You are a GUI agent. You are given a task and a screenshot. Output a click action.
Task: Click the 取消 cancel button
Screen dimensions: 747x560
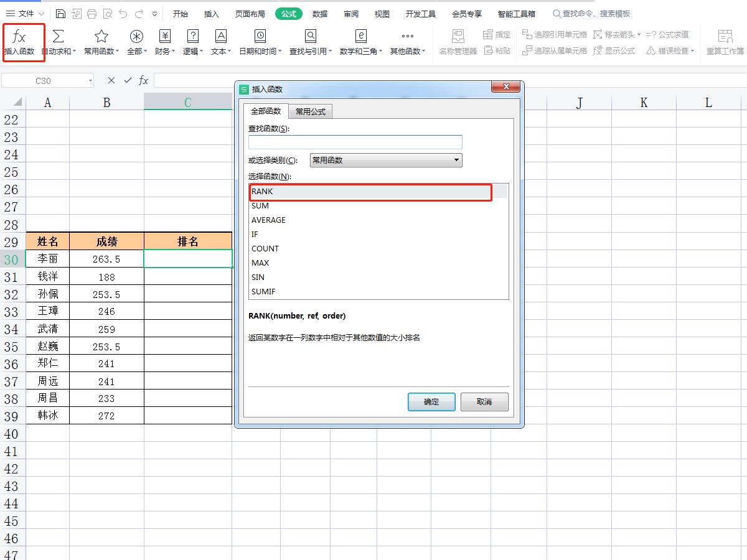tap(484, 402)
